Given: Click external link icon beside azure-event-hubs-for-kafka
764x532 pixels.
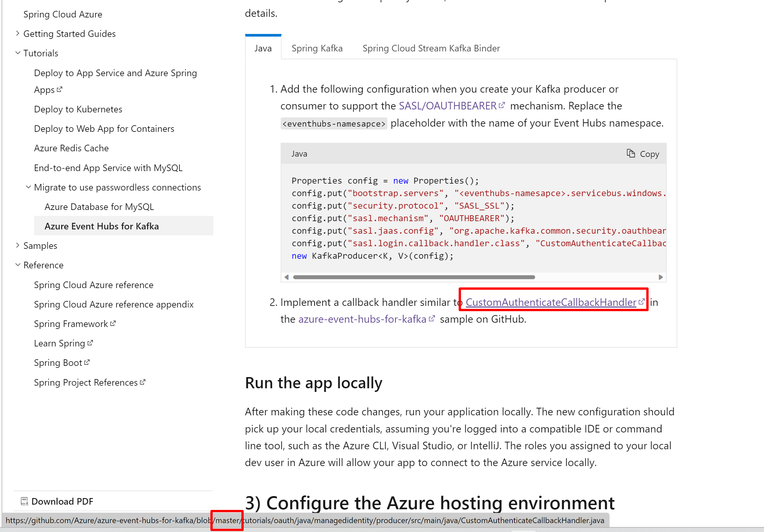Looking at the screenshot, I should 432,318.
